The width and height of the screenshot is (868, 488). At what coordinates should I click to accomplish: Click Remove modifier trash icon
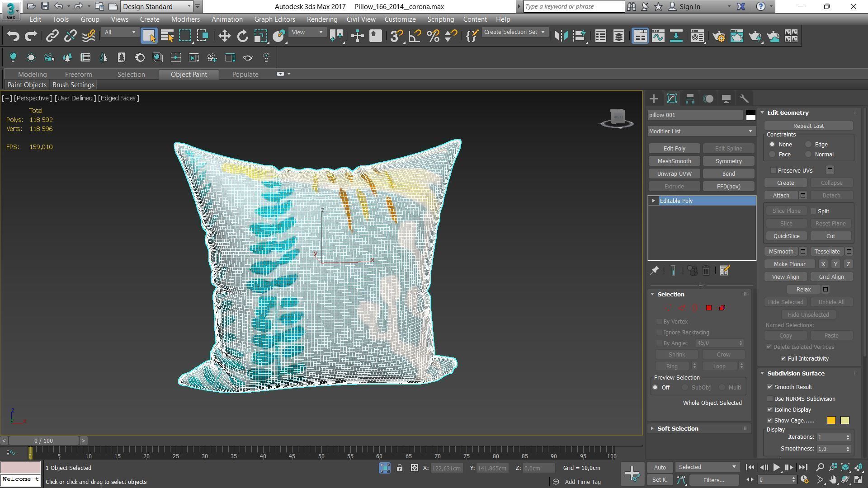(x=706, y=271)
